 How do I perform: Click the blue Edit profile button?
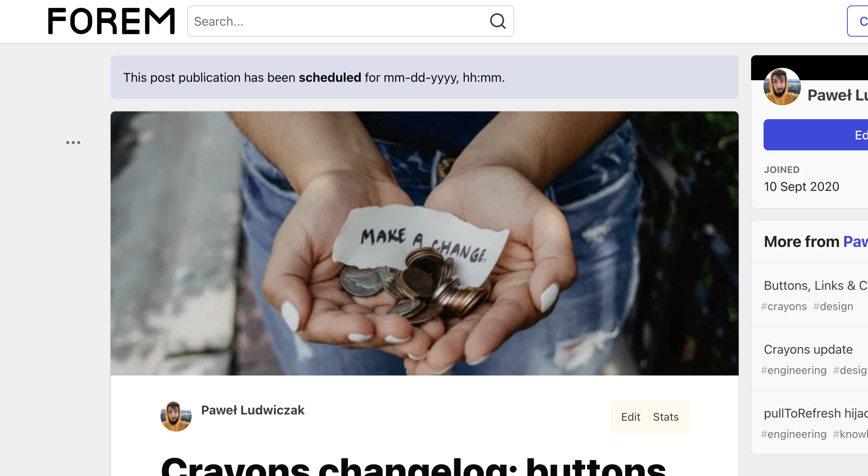click(816, 135)
